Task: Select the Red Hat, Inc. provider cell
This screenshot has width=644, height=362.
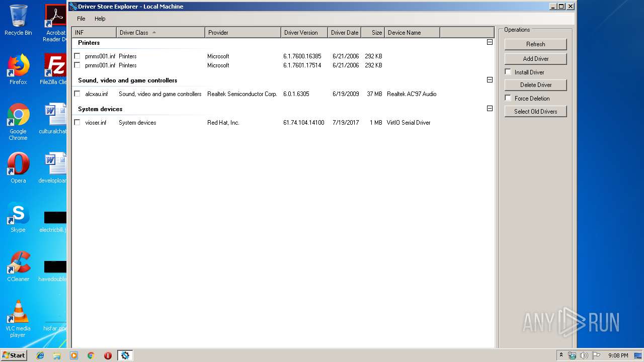Action: click(x=223, y=123)
